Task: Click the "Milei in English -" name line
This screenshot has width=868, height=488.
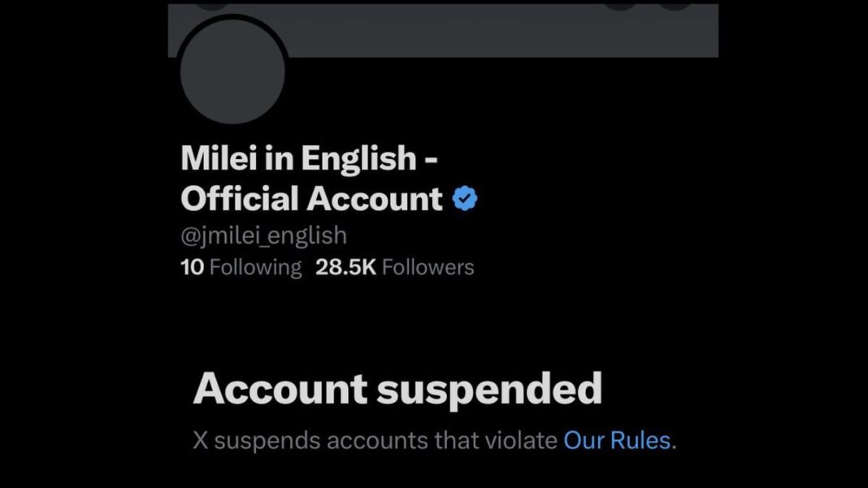Action: point(310,158)
